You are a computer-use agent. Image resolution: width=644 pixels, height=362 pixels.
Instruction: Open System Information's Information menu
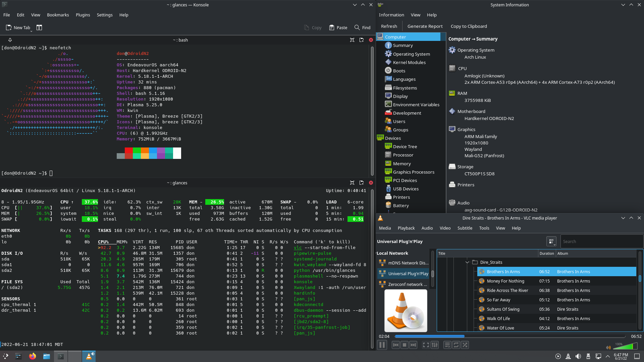391,15
